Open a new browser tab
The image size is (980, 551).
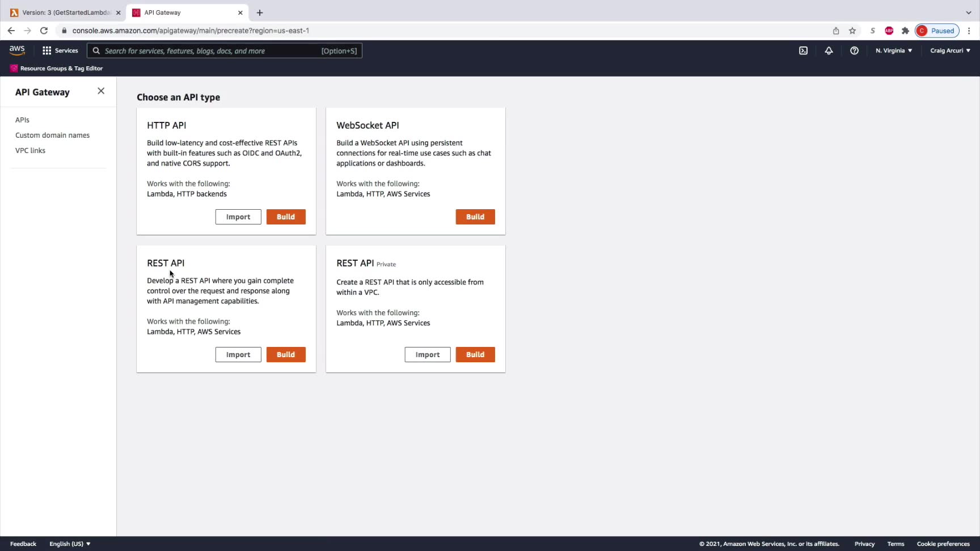click(260, 12)
